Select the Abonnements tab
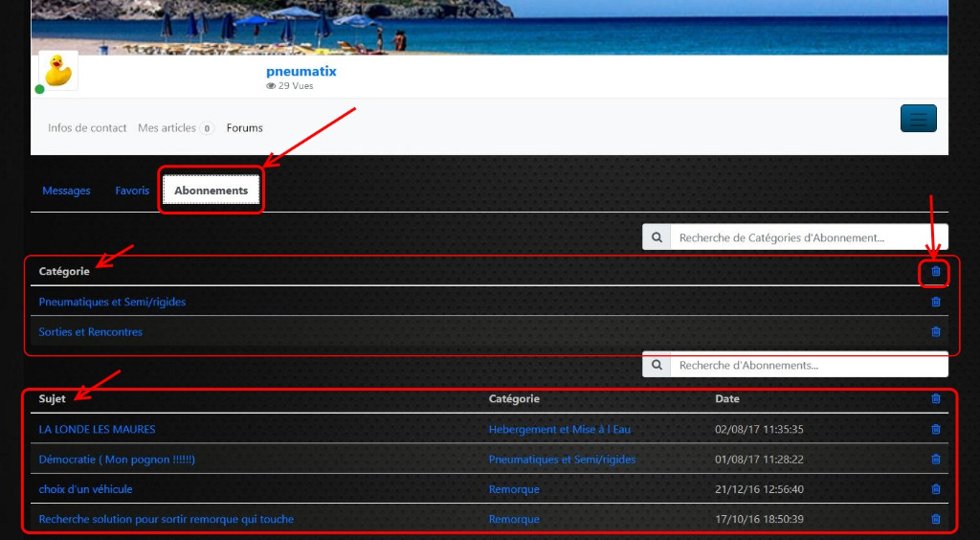 (x=211, y=191)
